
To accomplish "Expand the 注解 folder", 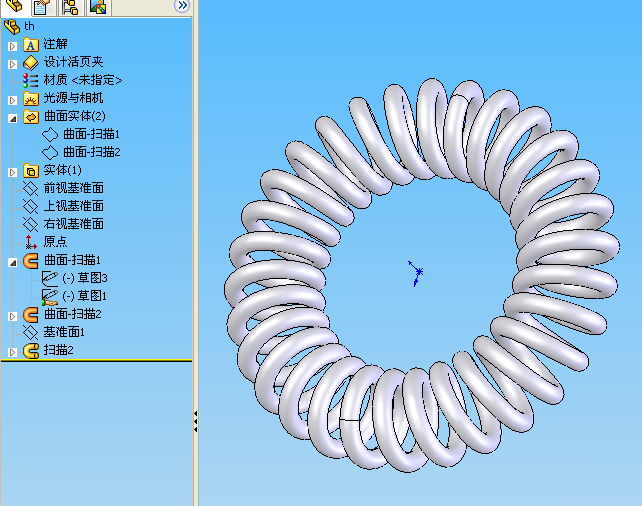I will [x=12, y=46].
